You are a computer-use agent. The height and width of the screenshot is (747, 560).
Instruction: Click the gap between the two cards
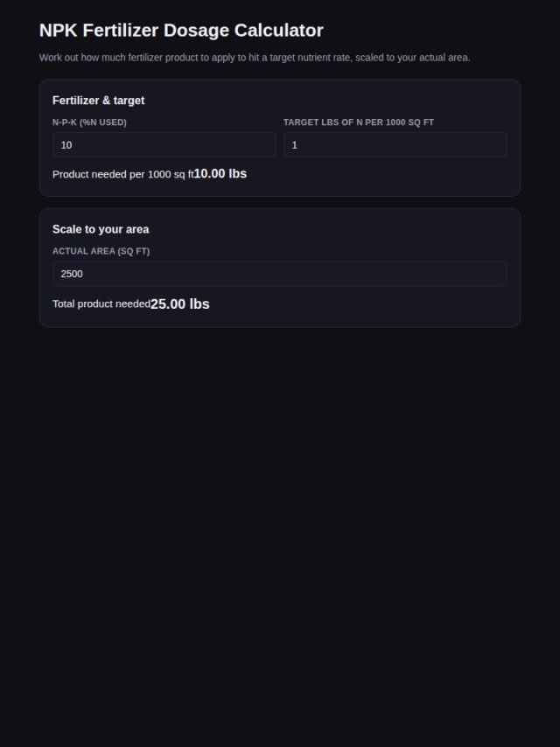[x=280, y=202]
